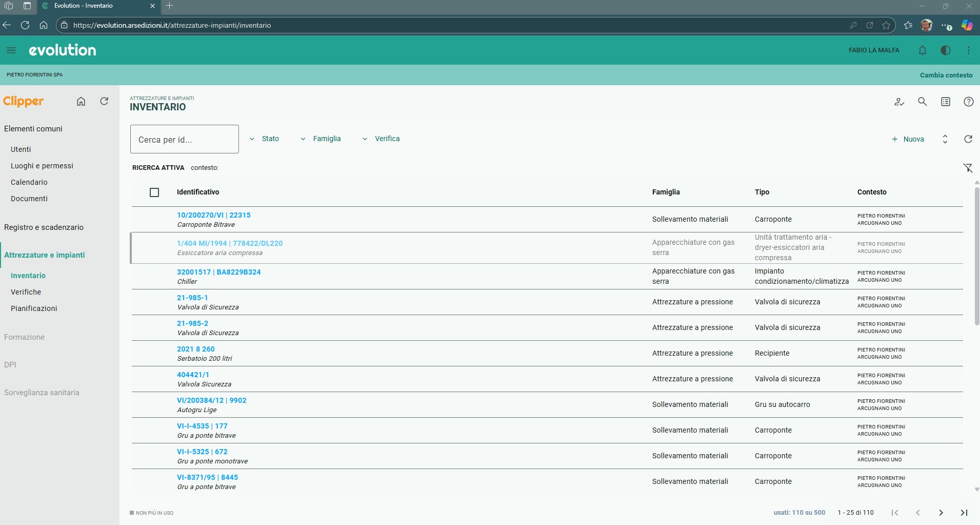Go to the previous results page
980x525 pixels.
tap(918, 513)
